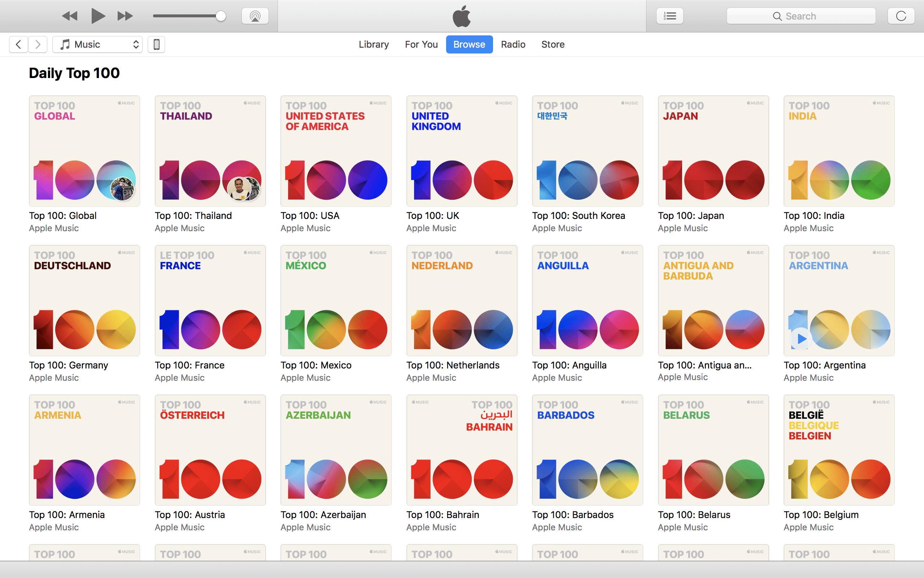Viewport: 924px width, 578px height.
Task: Open the Top 100 Thailand playlist cover
Action: (x=210, y=151)
